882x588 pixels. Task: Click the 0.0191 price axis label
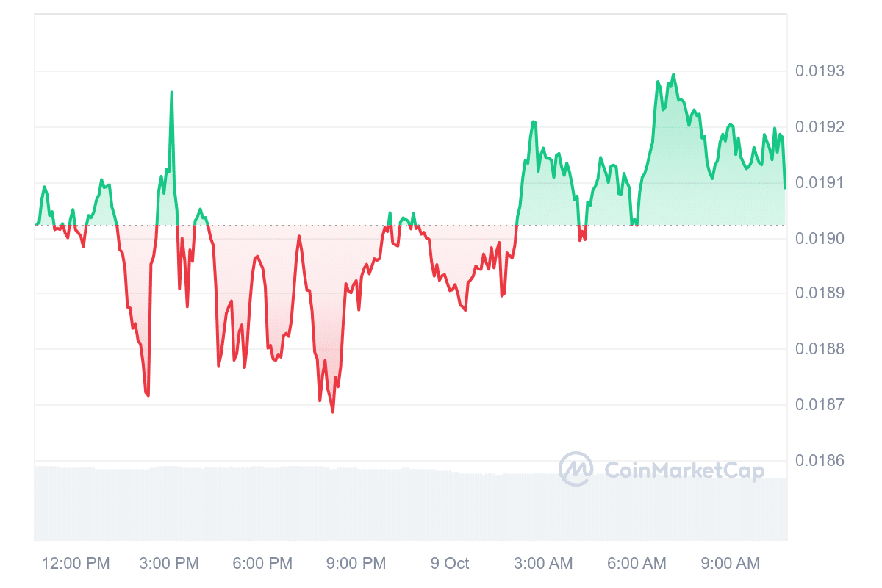pos(820,183)
